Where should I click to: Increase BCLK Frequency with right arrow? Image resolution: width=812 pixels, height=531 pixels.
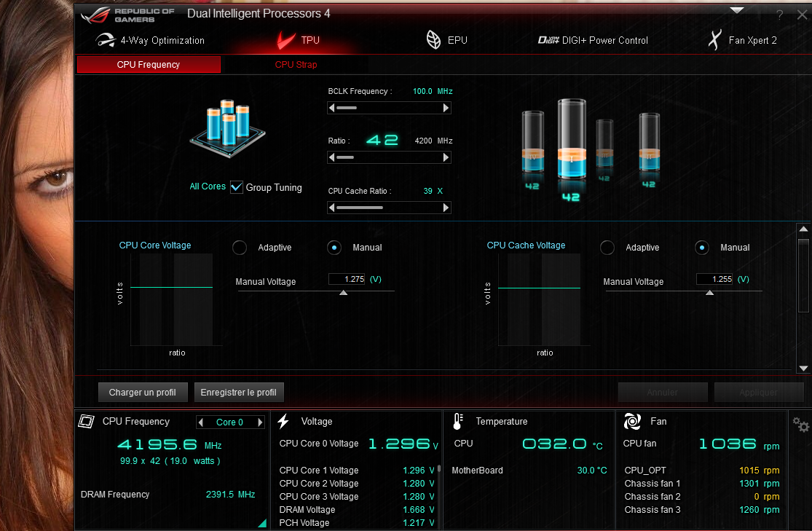pos(446,108)
